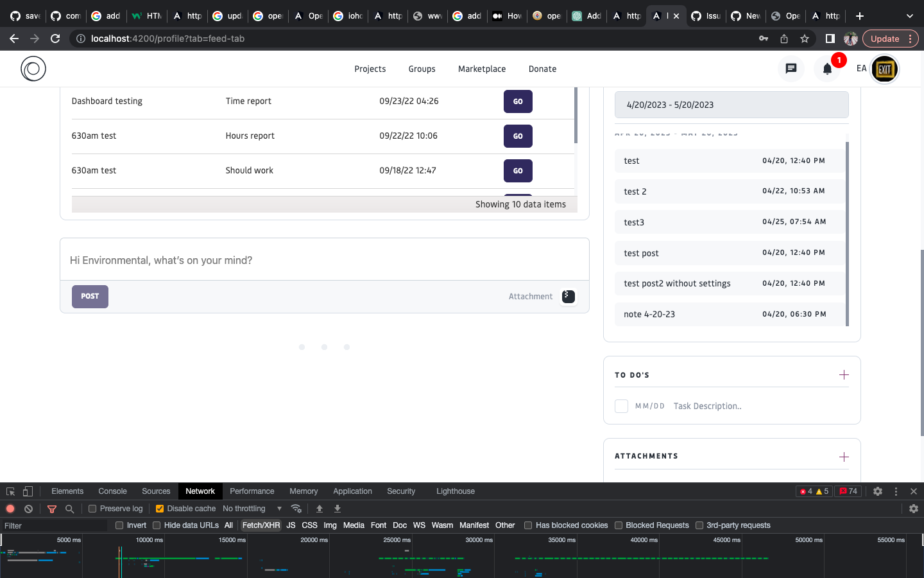
Task: Click the date range field 4/20/2023 - 5/20/2023
Action: coord(731,105)
